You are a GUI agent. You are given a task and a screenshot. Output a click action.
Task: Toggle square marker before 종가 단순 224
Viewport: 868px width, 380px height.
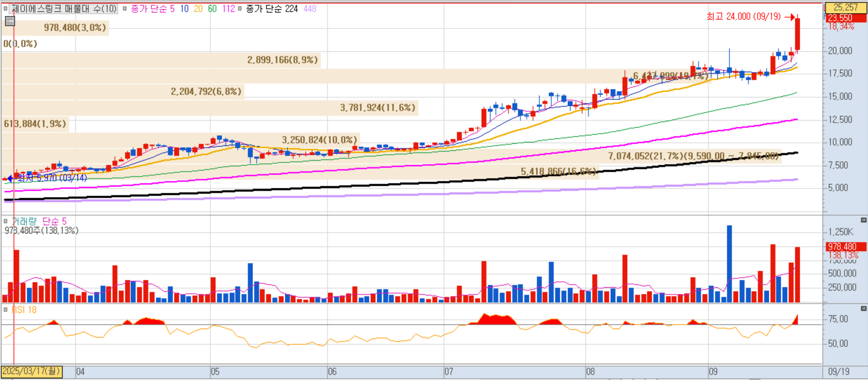point(240,8)
